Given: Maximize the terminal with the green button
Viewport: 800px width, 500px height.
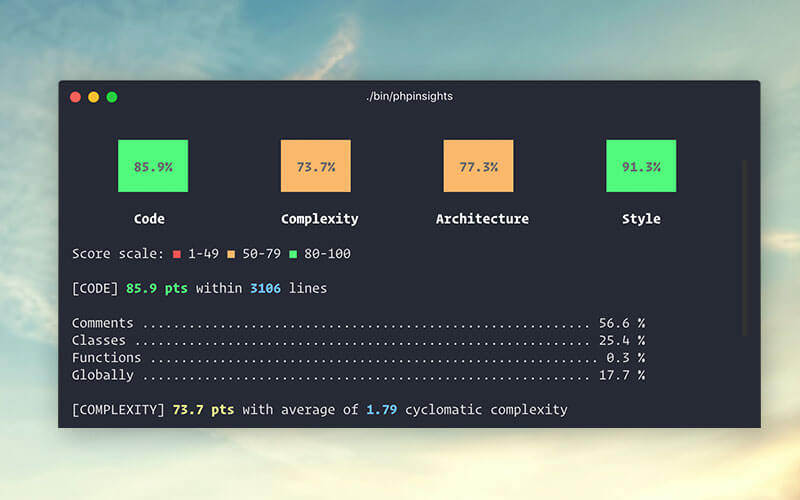Looking at the screenshot, I should point(112,97).
